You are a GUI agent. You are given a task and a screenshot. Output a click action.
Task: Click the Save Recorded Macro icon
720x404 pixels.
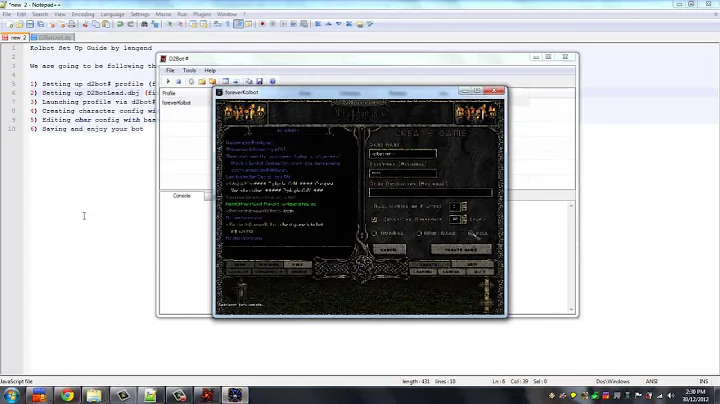304,24
